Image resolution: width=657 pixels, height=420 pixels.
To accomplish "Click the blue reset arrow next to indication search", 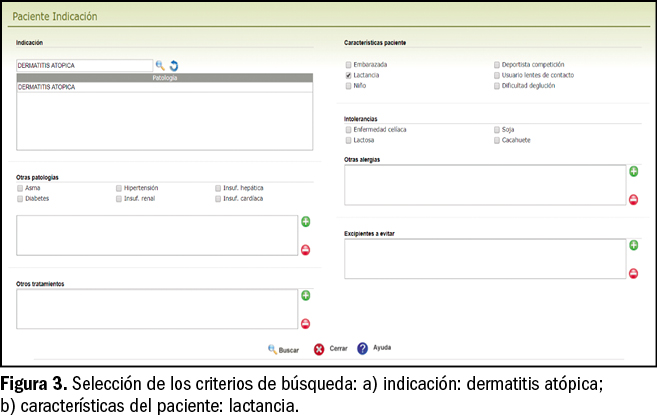I will point(173,66).
